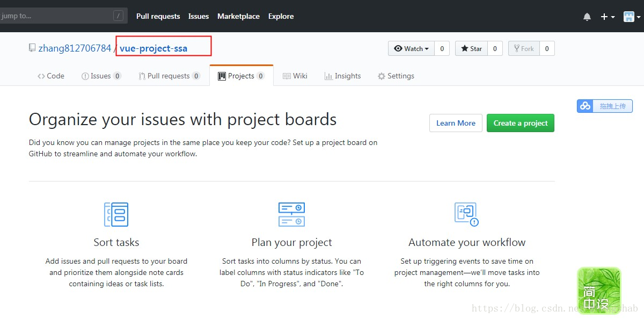Click the Learn More button
This screenshot has width=644, height=319.
click(456, 123)
